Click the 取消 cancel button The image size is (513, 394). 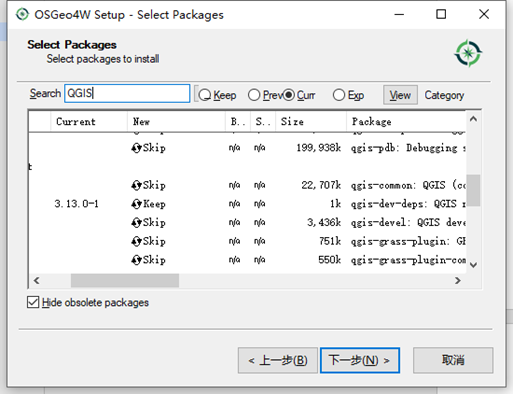pos(453,360)
